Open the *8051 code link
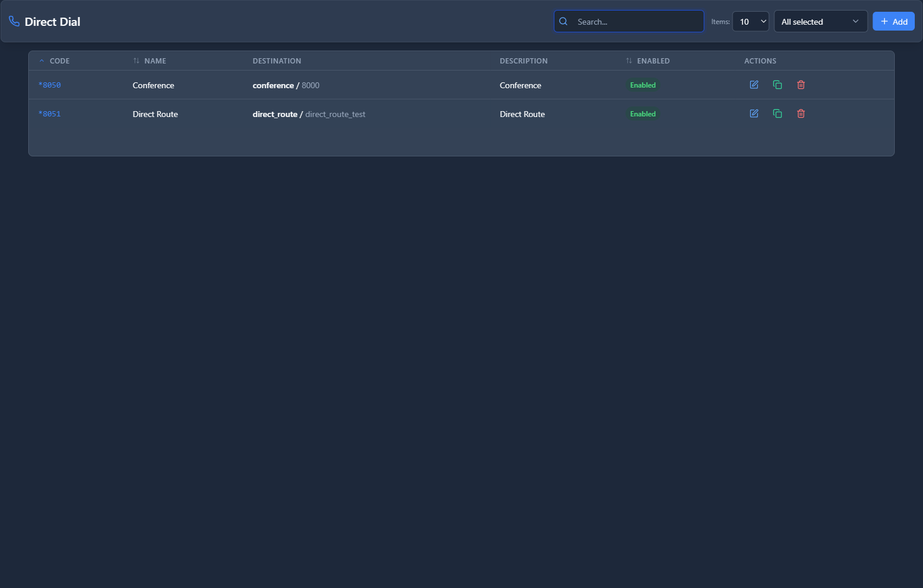This screenshot has width=923, height=588. pos(50,114)
